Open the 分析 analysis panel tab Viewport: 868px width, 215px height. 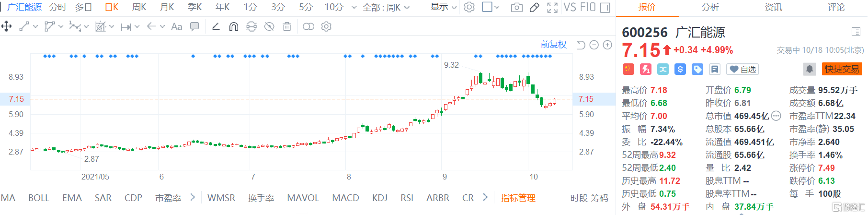click(x=710, y=7)
